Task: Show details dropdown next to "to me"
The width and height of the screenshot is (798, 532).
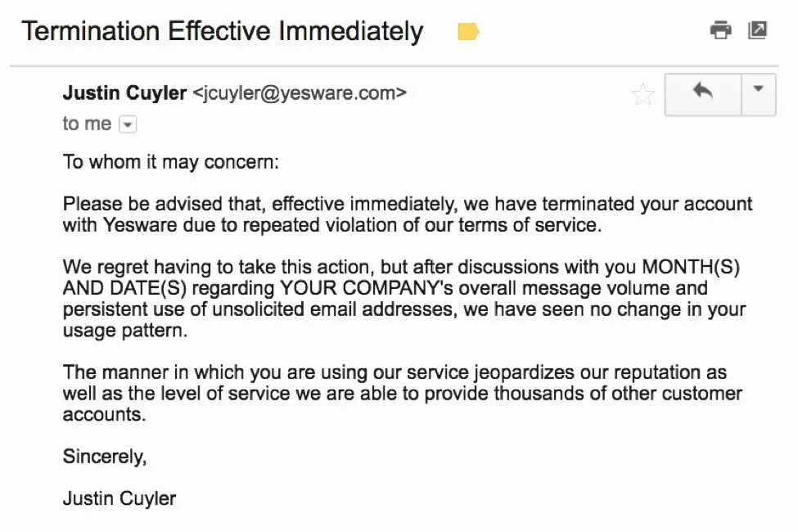Action: [x=127, y=124]
